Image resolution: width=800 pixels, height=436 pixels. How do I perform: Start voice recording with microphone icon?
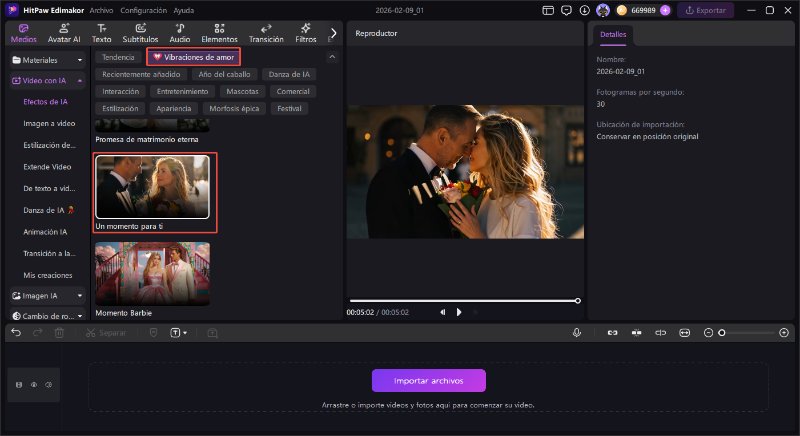point(577,332)
